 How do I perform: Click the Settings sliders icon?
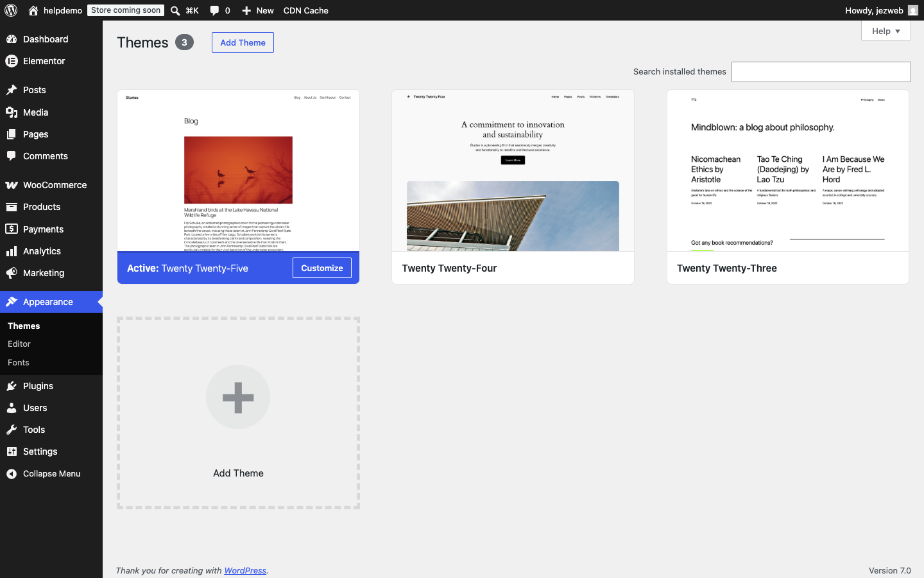pyautogui.click(x=12, y=451)
